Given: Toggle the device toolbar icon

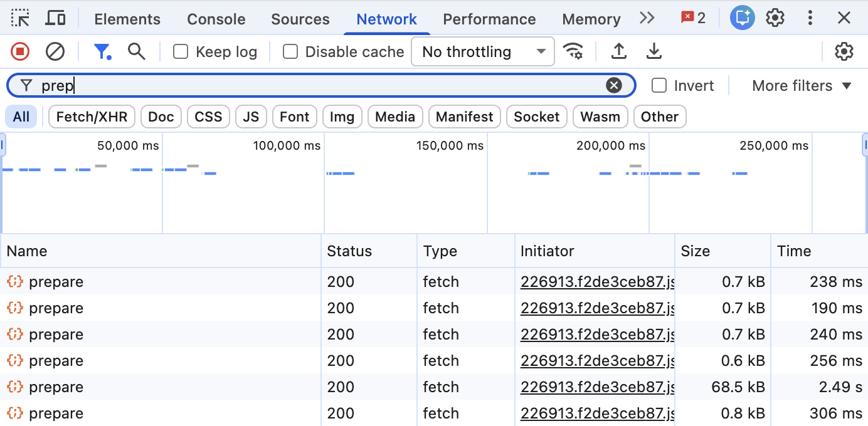Looking at the screenshot, I should coord(56,18).
